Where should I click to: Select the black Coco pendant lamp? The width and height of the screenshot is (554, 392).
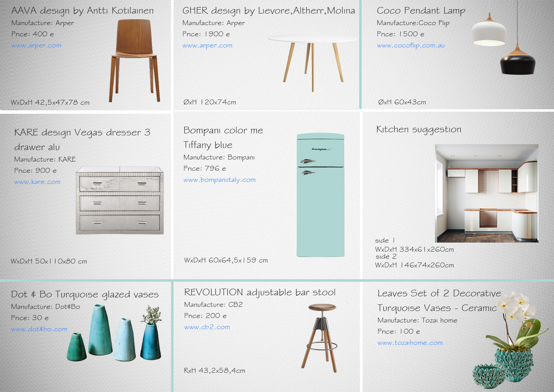coord(518,59)
